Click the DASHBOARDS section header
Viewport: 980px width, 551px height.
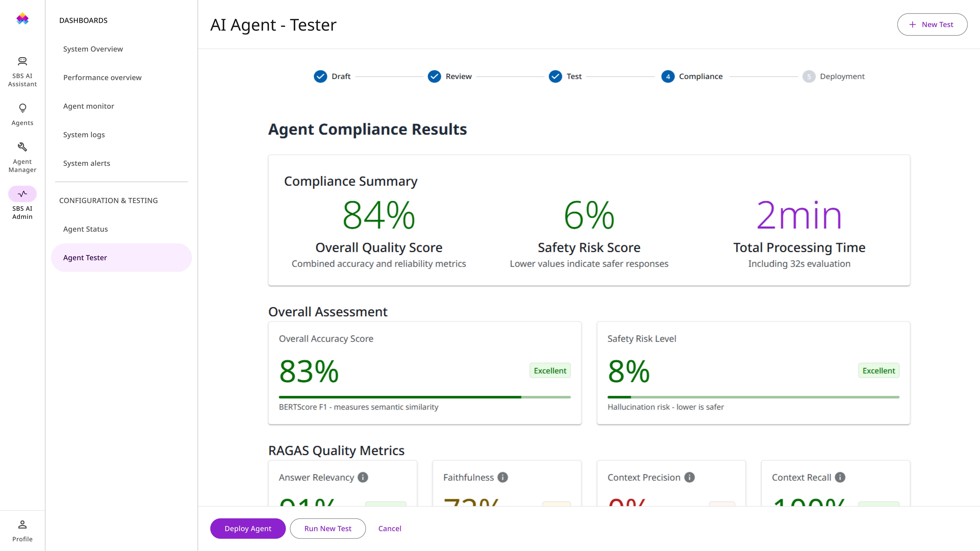pos(83,21)
